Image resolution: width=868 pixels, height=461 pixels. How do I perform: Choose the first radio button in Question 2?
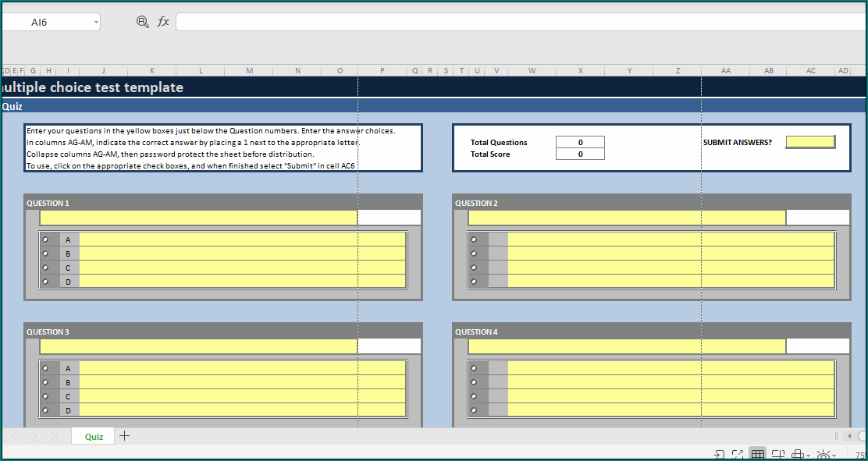click(x=474, y=239)
